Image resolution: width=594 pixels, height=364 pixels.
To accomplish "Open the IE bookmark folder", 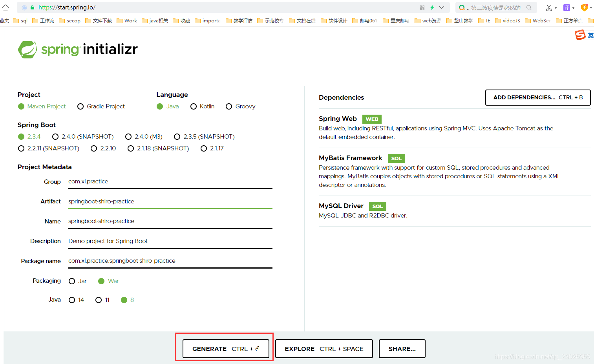I will point(484,21).
